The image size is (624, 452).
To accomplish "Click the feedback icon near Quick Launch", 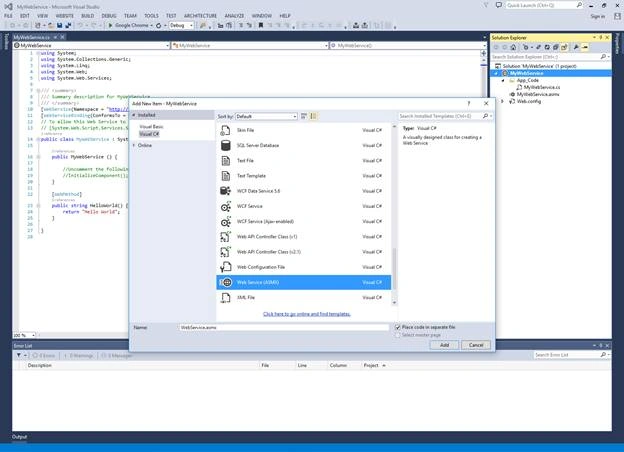I will click(498, 5).
